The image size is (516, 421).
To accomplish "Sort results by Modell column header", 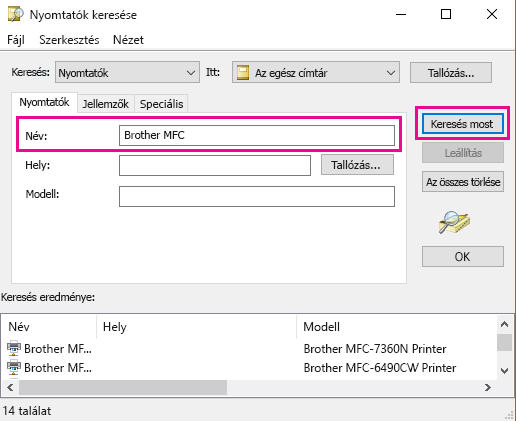I will tap(397, 327).
